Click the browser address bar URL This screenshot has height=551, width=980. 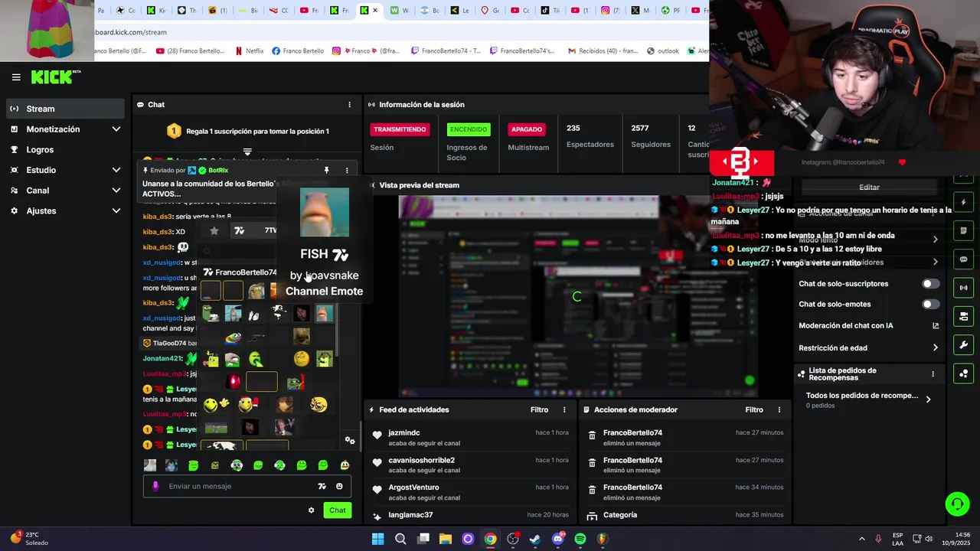click(x=130, y=32)
